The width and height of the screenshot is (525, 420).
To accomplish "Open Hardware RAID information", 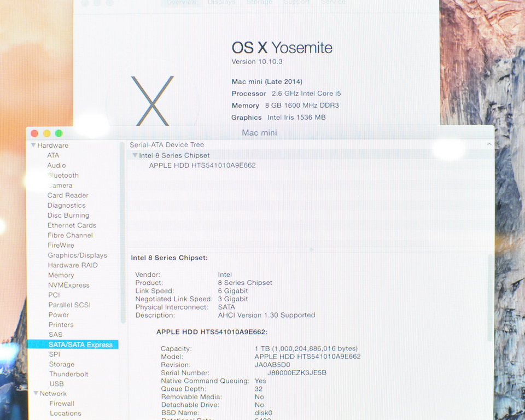I will click(73, 265).
